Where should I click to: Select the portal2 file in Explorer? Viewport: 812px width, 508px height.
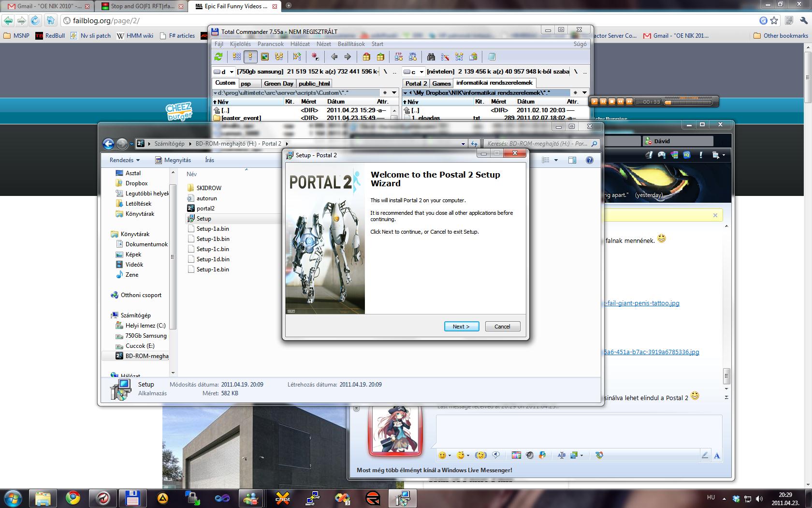(205, 208)
